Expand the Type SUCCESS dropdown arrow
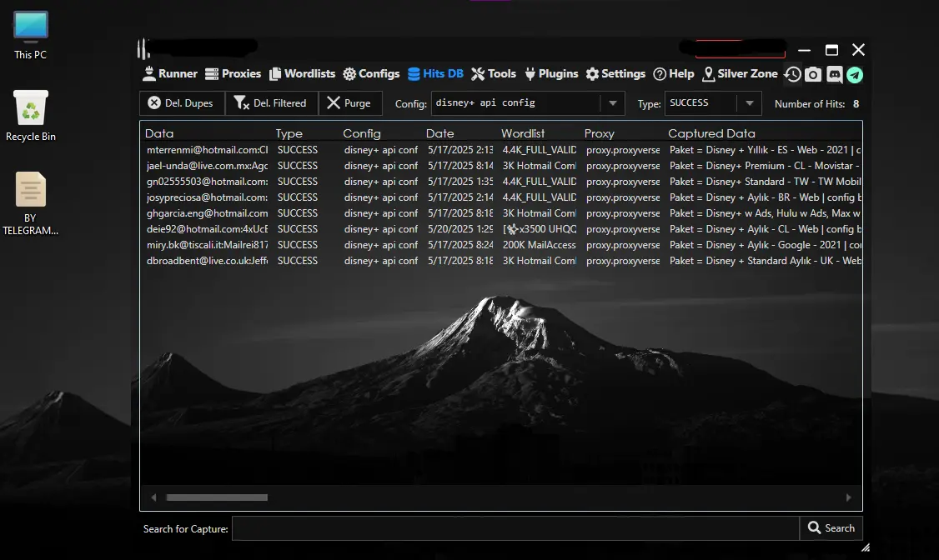The height and width of the screenshot is (560, 939). pyautogui.click(x=749, y=102)
